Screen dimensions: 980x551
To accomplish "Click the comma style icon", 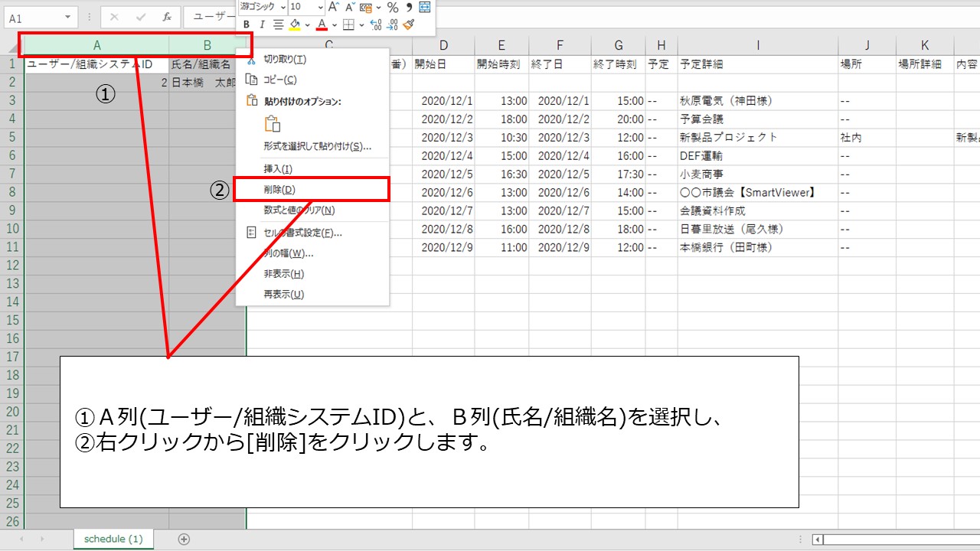I will pyautogui.click(x=409, y=7).
